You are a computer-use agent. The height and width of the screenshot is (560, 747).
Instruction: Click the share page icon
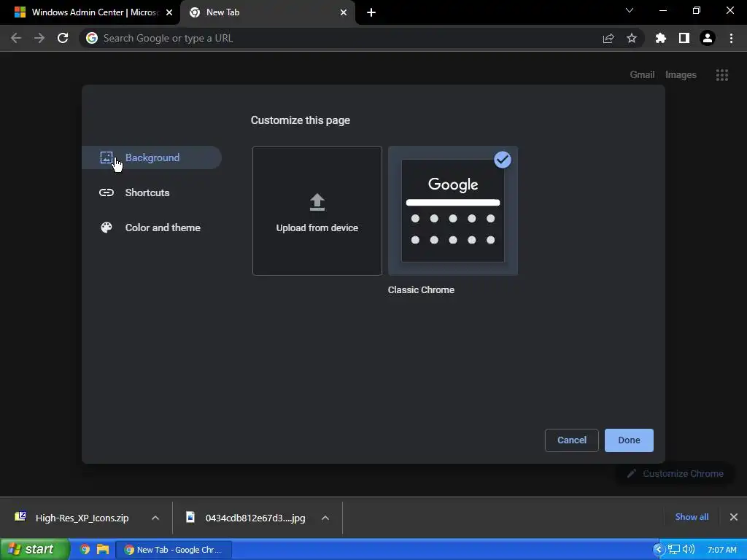[x=608, y=38]
